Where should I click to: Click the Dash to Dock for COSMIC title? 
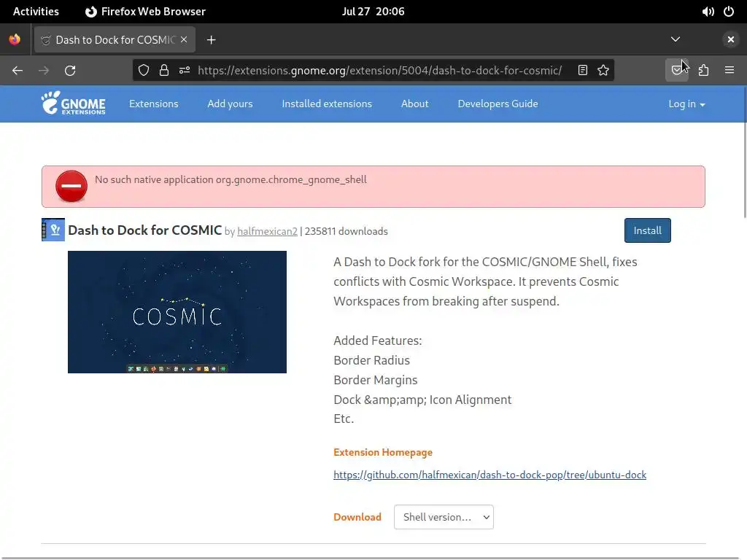point(145,230)
